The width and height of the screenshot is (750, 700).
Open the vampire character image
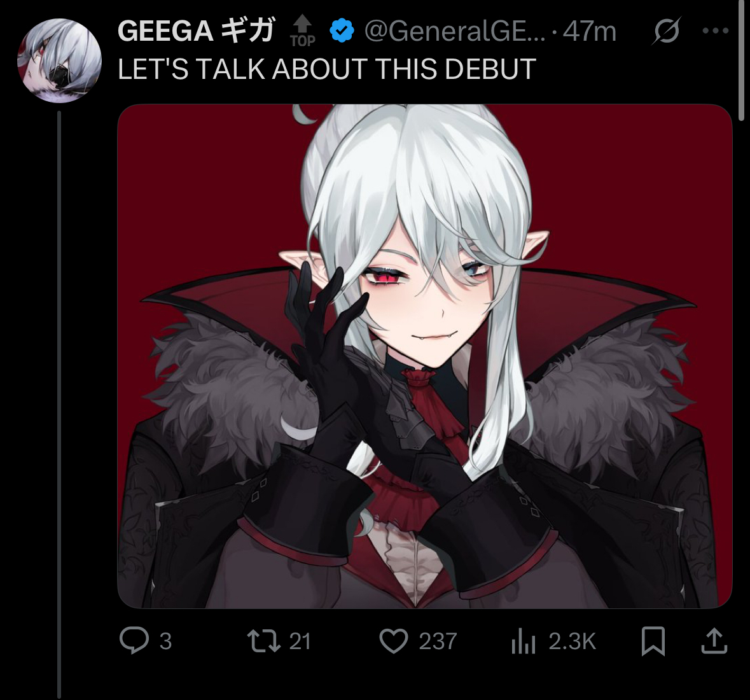click(425, 356)
